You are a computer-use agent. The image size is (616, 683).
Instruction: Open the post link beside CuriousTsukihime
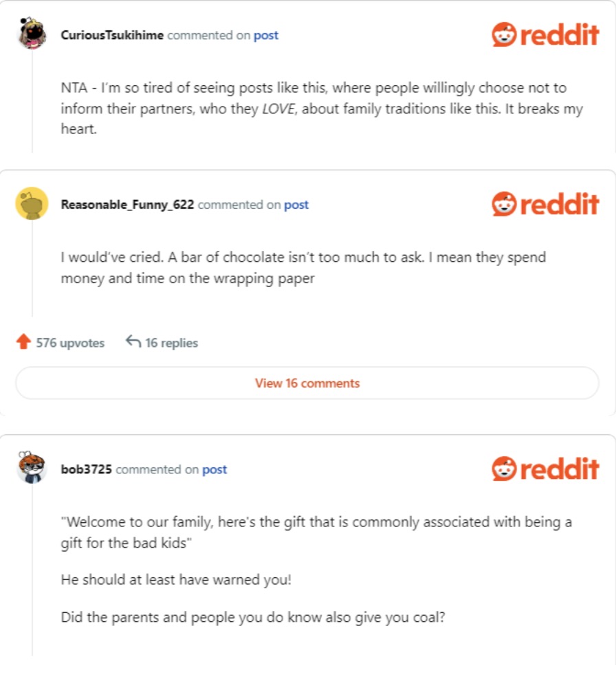(x=266, y=35)
